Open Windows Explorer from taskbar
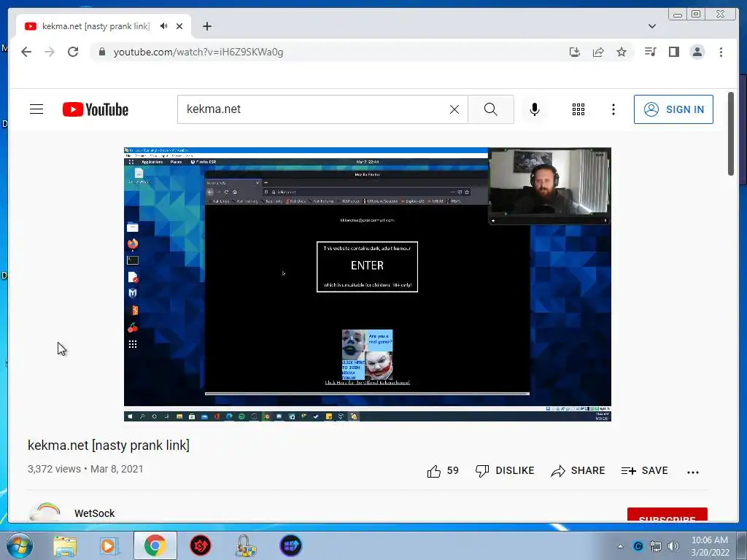The width and height of the screenshot is (747, 560). point(65,545)
